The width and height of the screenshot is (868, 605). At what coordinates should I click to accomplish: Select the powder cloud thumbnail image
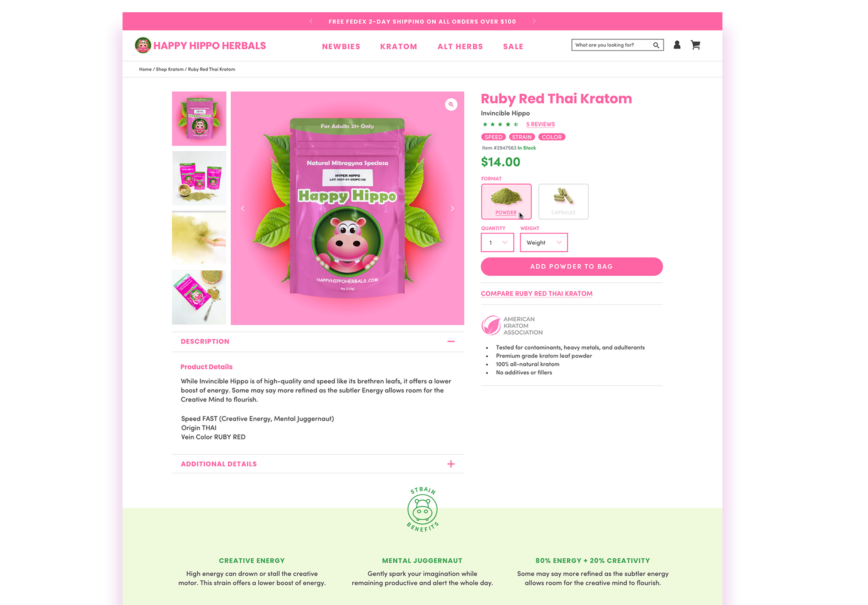199,238
